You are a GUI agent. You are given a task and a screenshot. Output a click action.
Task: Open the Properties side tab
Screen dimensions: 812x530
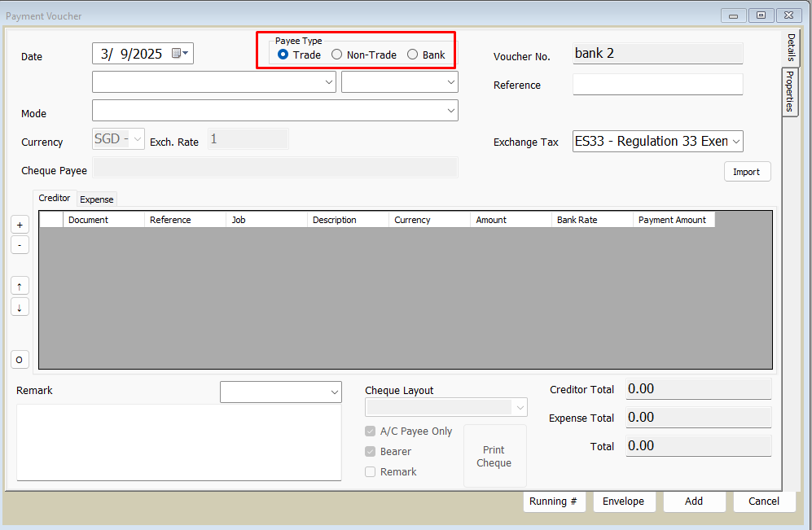pos(789,92)
